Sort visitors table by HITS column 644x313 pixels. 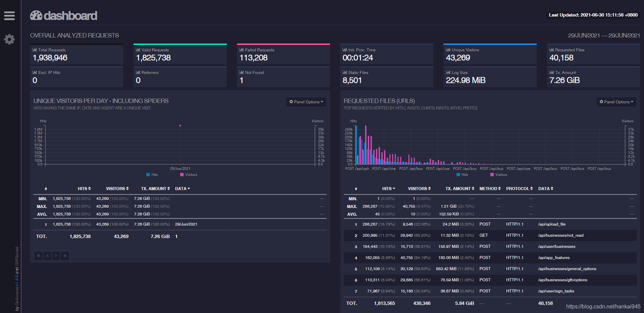84,189
